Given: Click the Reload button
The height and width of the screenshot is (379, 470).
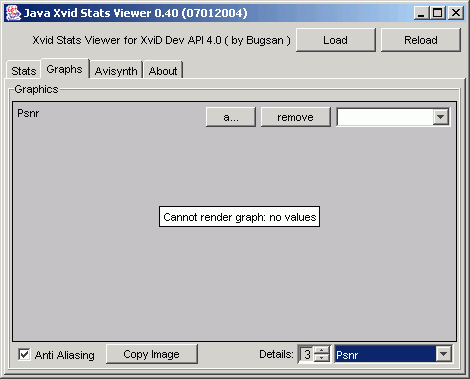Looking at the screenshot, I should [421, 40].
